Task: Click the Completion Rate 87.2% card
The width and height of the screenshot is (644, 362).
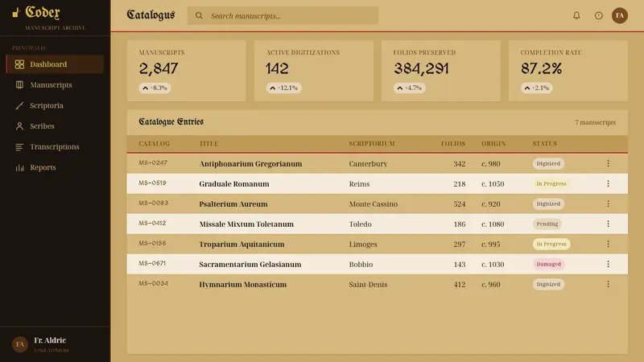Action: 568,71
